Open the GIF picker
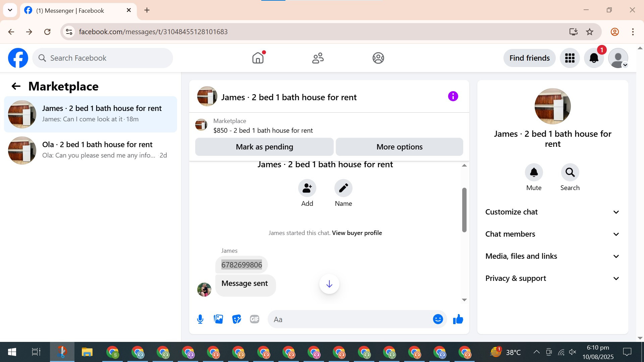Screen dimensions: 644x362 (255, 319)
